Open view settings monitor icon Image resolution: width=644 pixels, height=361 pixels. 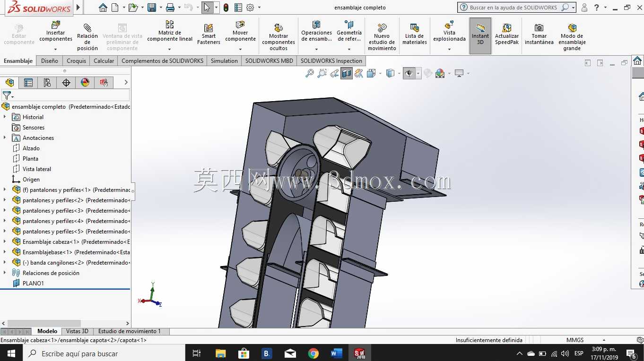coord(459,73)
